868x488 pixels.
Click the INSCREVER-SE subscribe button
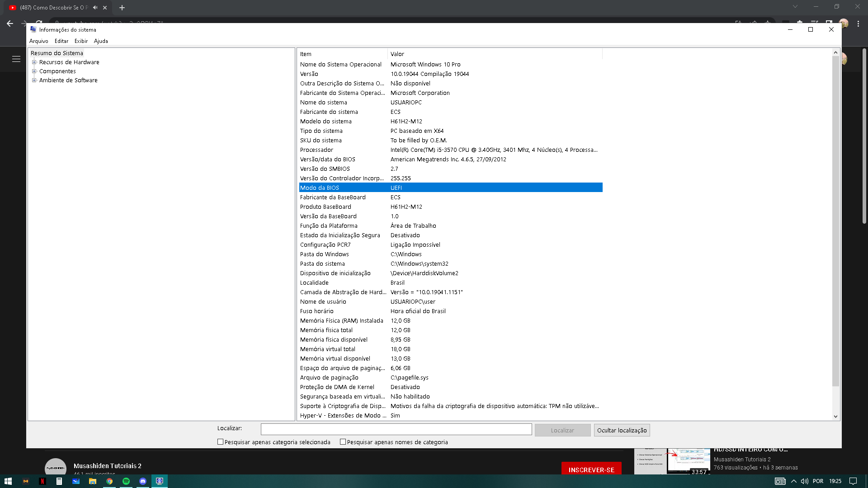tap(591, 469)
